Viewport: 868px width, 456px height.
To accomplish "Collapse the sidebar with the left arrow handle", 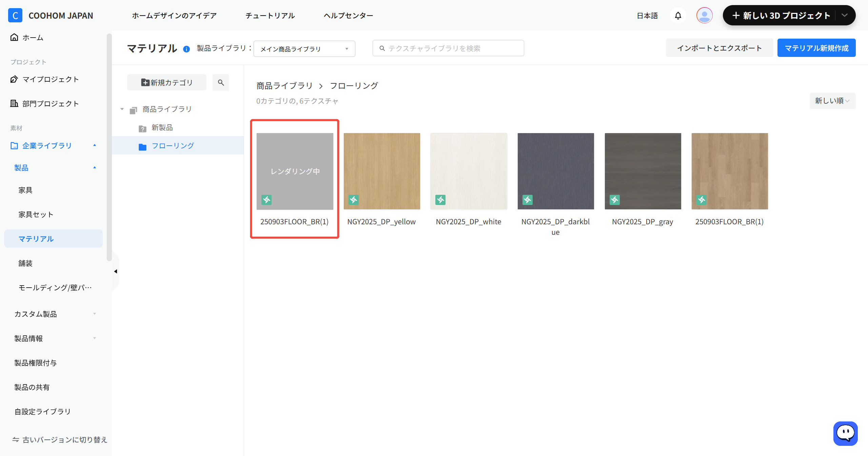I will click(116, 271).
